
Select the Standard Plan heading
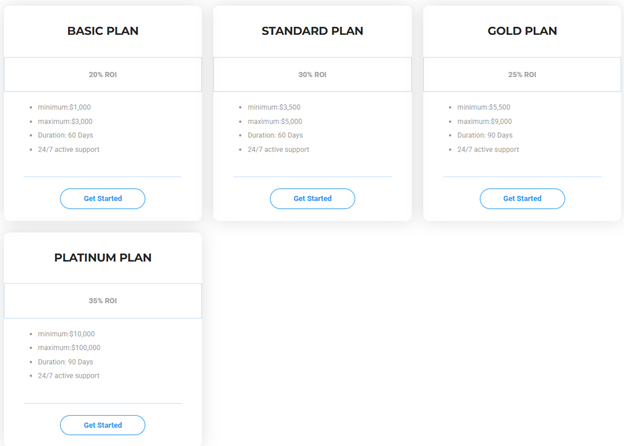312,31
